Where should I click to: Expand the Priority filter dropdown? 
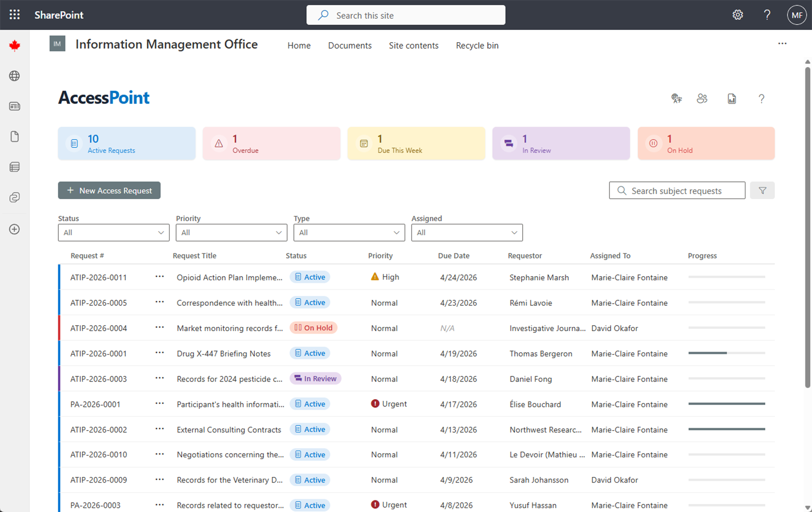[231, 232]
